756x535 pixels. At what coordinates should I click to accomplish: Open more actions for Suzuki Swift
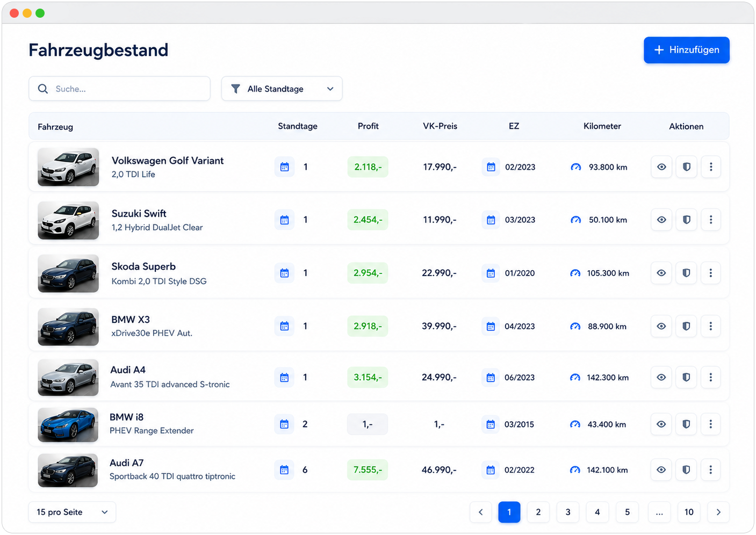click(711, 220)
